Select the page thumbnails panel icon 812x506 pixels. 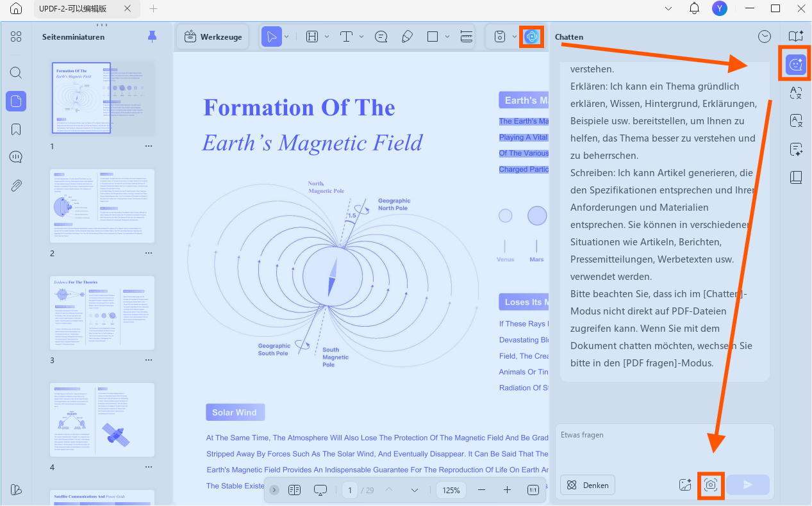tap(16, 101)
